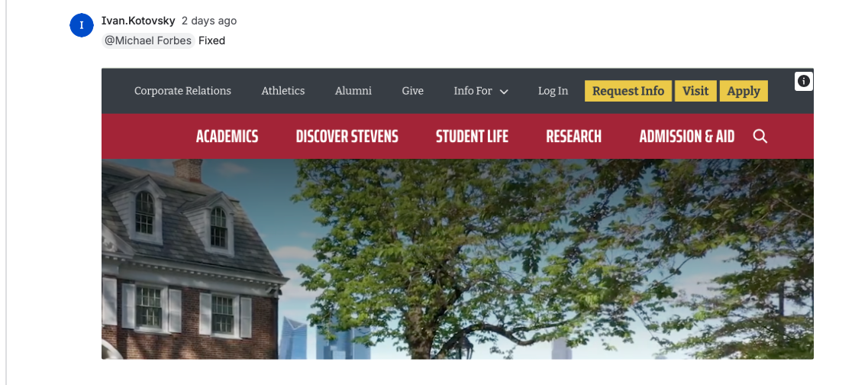Click Ivan.Kotovsky's blue avatar circle
868x385 pixels.
point(82,25)
